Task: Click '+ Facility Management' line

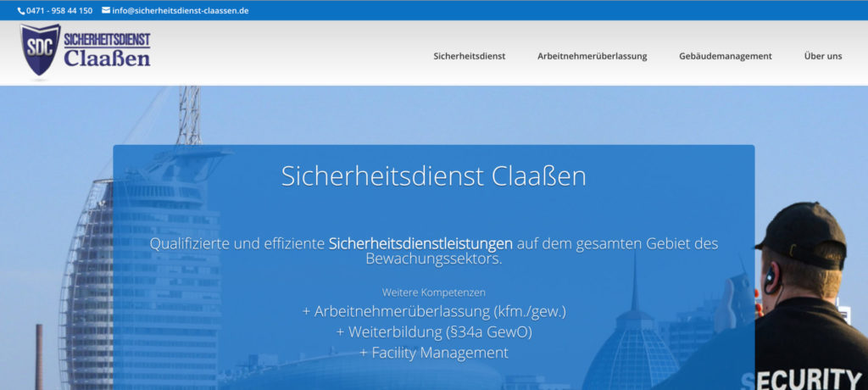Action: coord(434,353)
